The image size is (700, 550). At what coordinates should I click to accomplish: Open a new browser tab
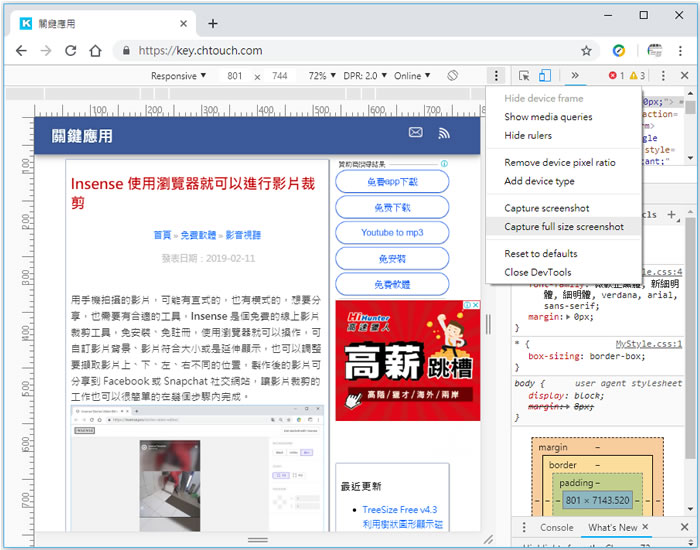pos(213,23)
